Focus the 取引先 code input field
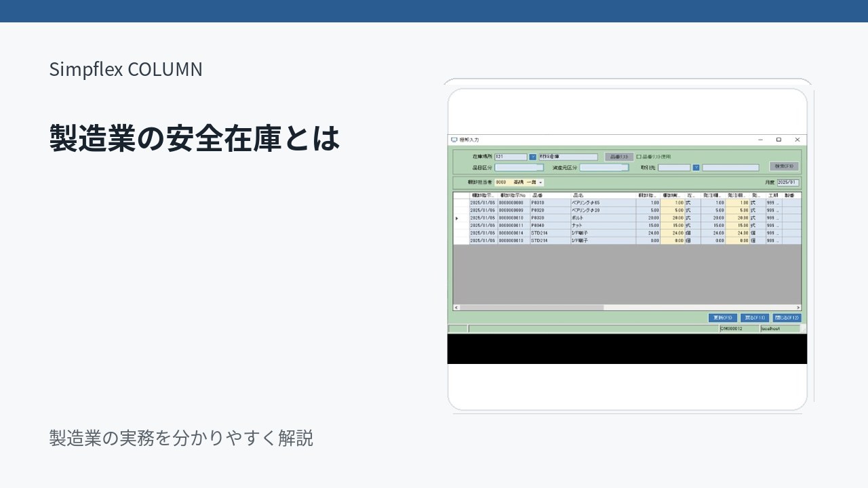Screen dimensions: 868x488 674,167
